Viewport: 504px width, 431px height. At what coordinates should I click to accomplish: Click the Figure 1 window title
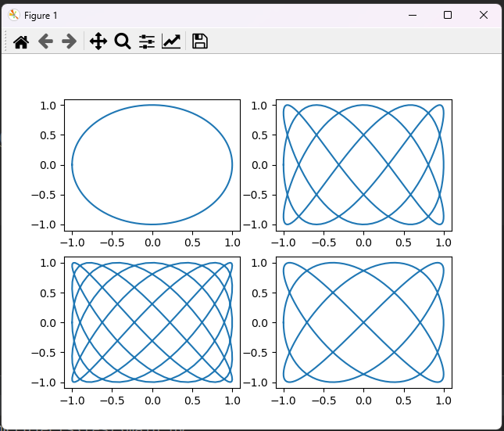(41, 16)
